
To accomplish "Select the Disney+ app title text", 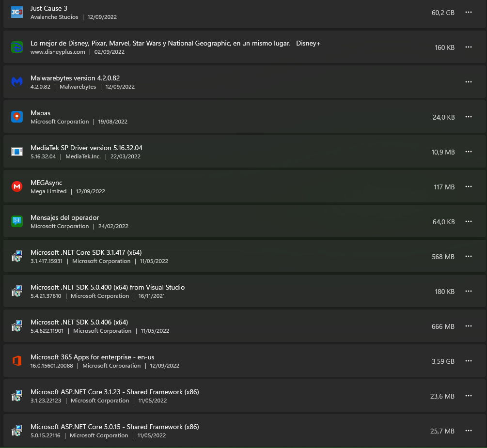I will (x=175, y=43).
